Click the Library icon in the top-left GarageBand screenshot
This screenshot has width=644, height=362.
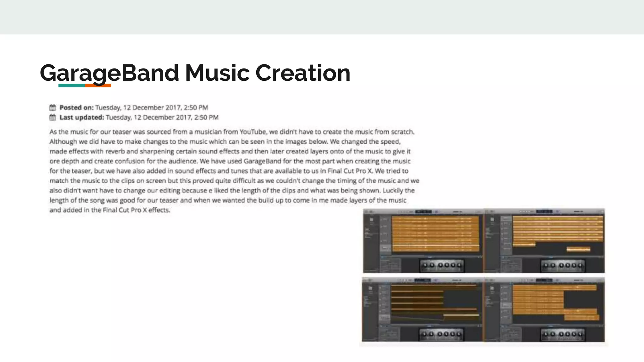pos(371,220)
